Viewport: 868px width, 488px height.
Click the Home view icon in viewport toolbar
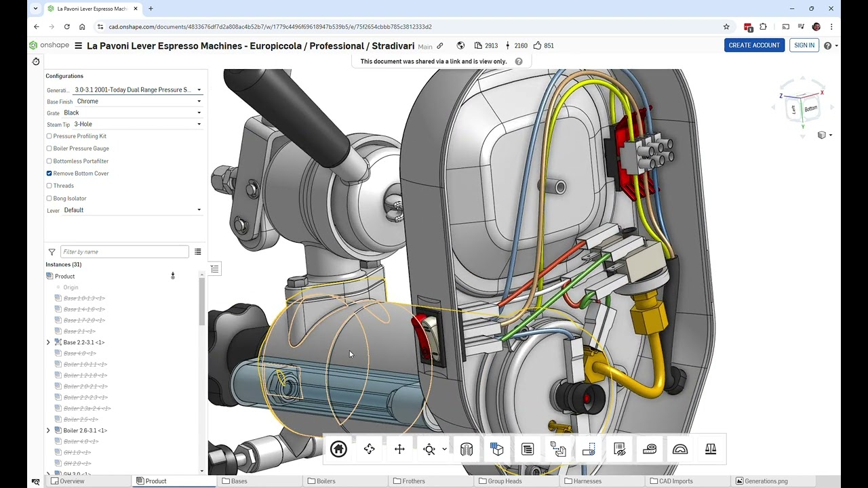pyautogui.click(x=338, y=449)
